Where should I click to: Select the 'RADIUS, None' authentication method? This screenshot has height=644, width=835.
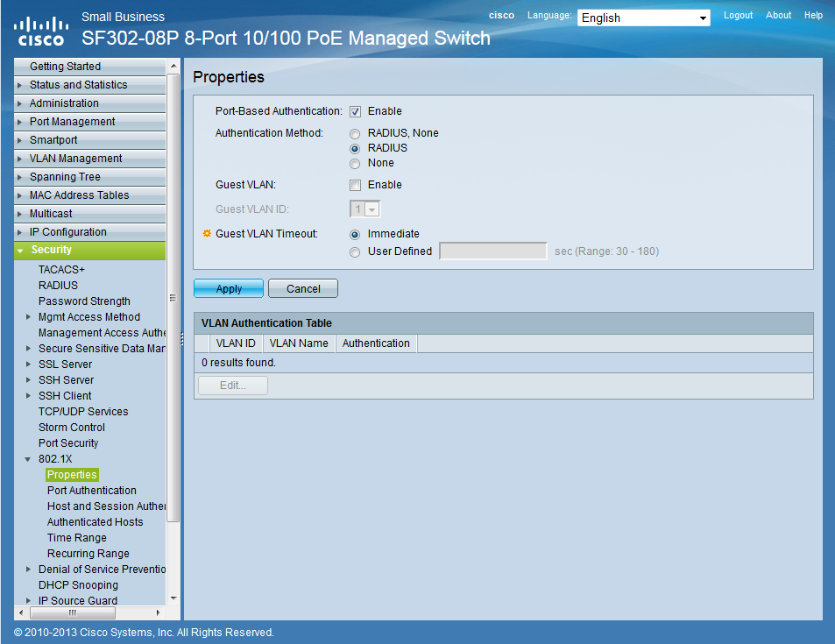355,134
